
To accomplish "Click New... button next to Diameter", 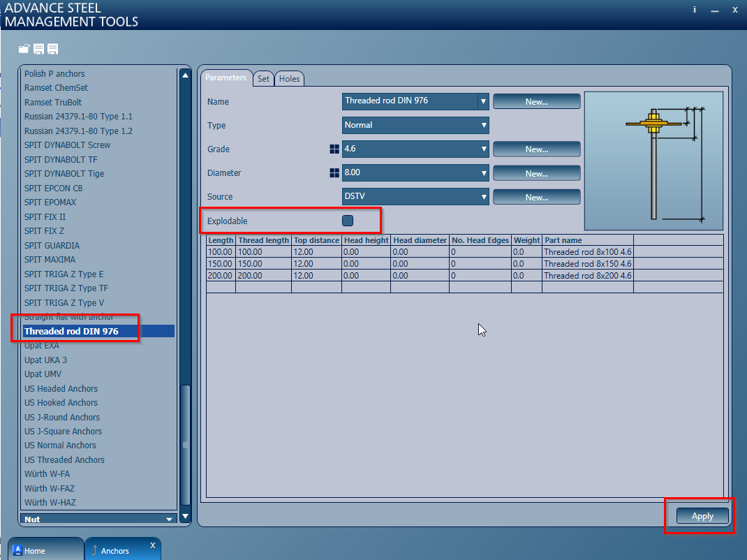I will 537,173.
